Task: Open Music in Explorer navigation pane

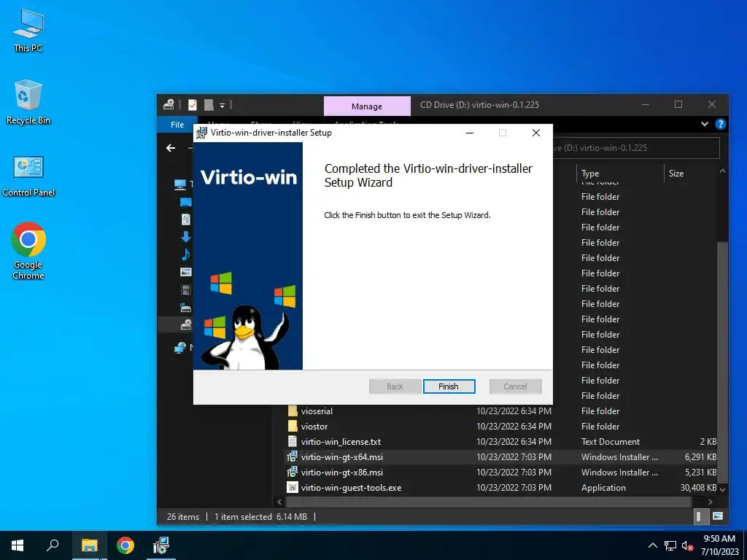Action: pos(186,254)
